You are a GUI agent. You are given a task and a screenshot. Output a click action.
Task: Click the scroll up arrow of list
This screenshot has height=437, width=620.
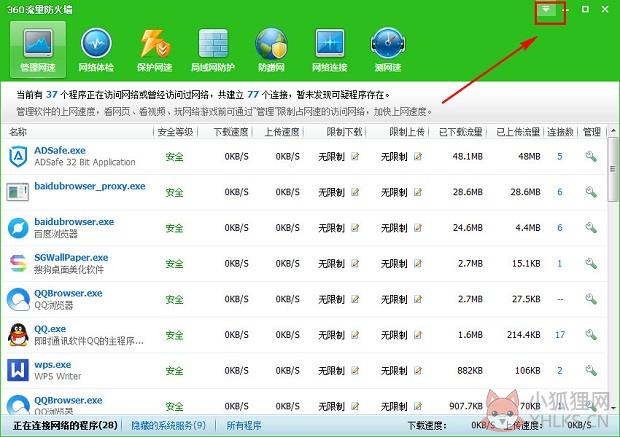click(613, 131)
